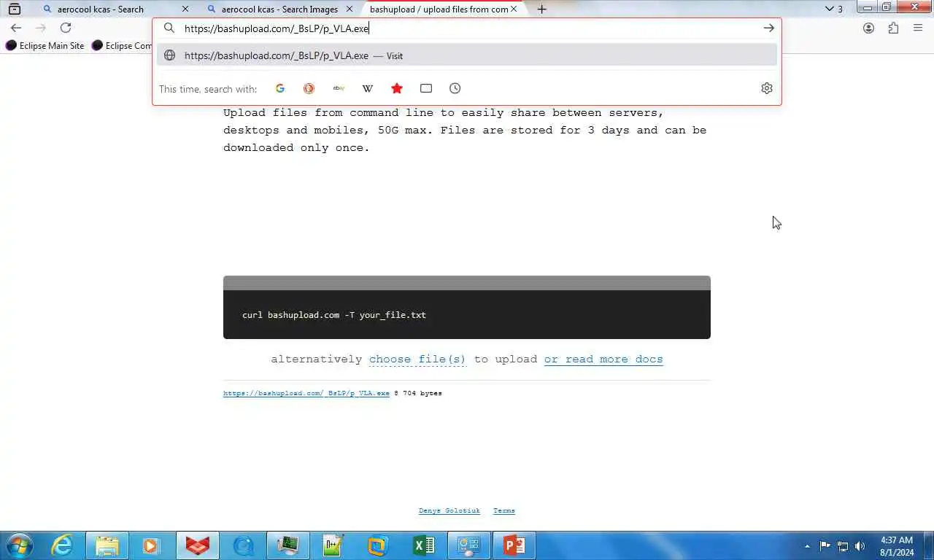The height and width of the screenshot is (560, 934).
Task: Open Windows Media Player from taskbar
Action: tap(152, 545)
